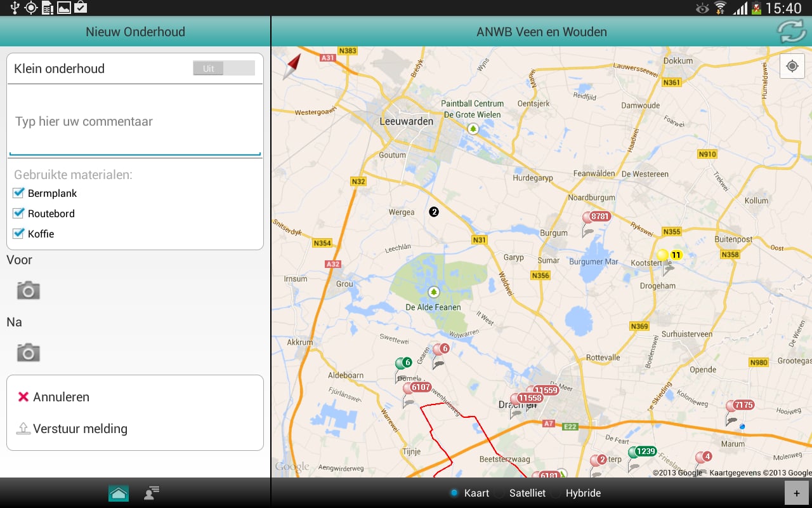Tap the plus button at bottom right
This screenshot has height=508, width=812.
click(x=797, y=493)
